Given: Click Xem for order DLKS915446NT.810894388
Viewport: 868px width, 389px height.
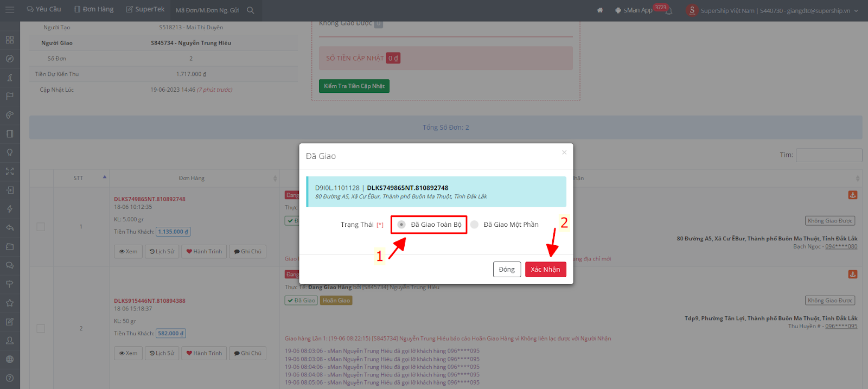Looking at the screenshot, I should (129, 353).
